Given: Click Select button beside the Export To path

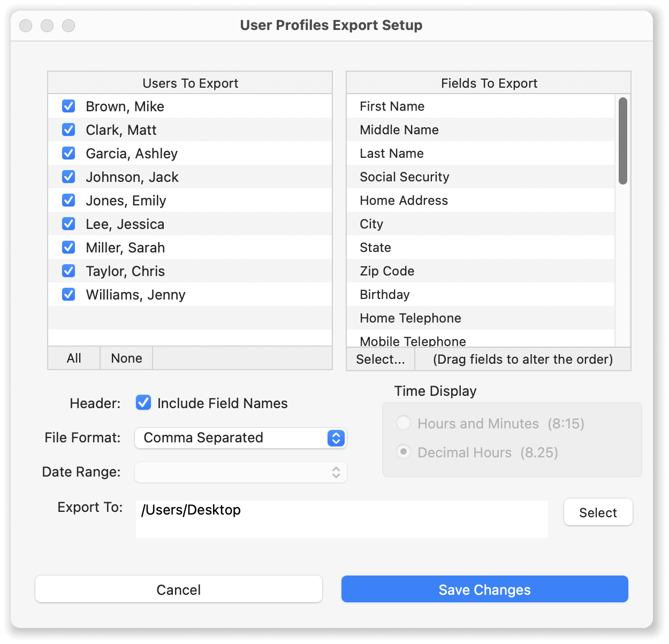Looking at the screenshot, I should (x=598, y=512).
